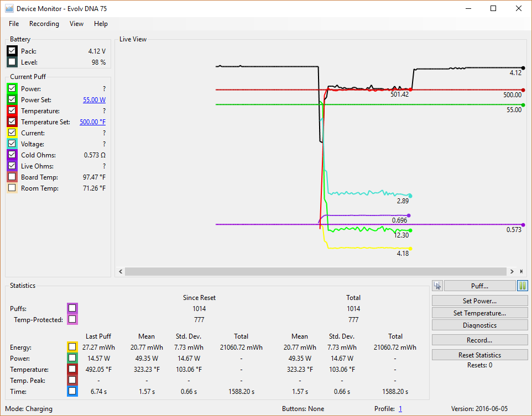The width and height of the screenshot is (532, 416).
Task: Jump to end of Live View chart
Action: click(x=521, y=271)
